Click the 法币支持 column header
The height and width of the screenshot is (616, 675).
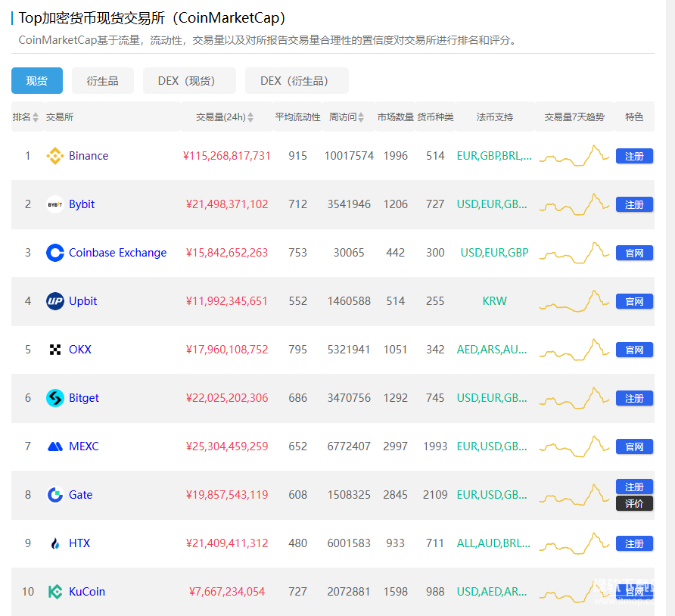tap(495, 117)
